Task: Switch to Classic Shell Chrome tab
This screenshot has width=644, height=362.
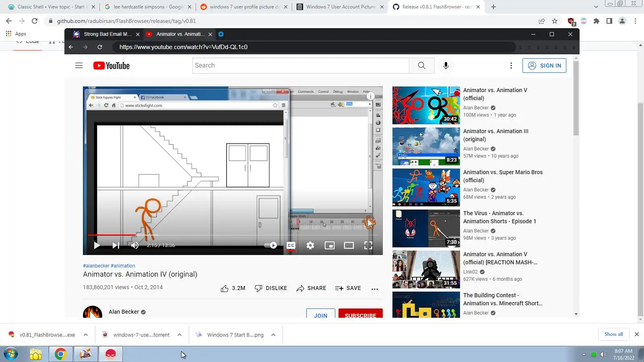Action: 51,7
